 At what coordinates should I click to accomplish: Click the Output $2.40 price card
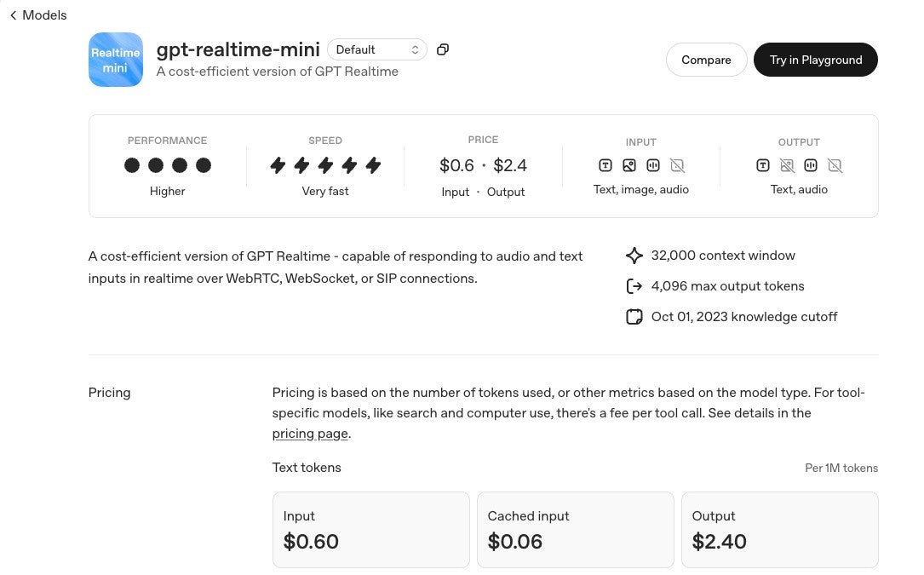(779, 529)
